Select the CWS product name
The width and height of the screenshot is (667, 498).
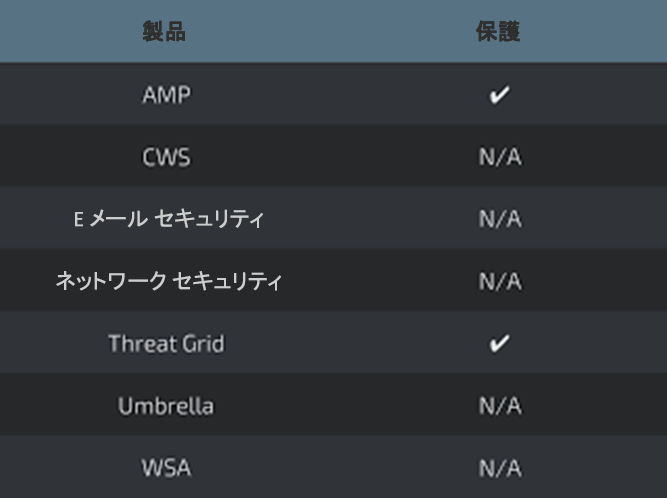click(166, 158)
